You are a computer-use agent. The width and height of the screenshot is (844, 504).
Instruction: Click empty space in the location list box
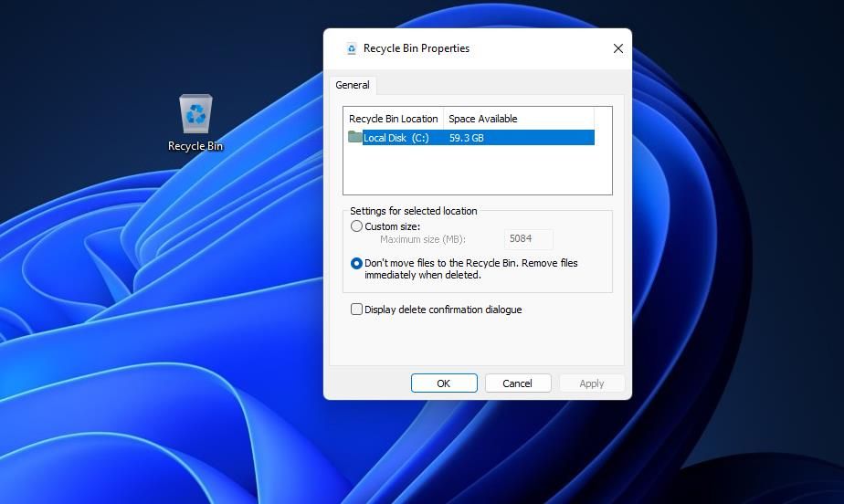(x=477, y=171)
